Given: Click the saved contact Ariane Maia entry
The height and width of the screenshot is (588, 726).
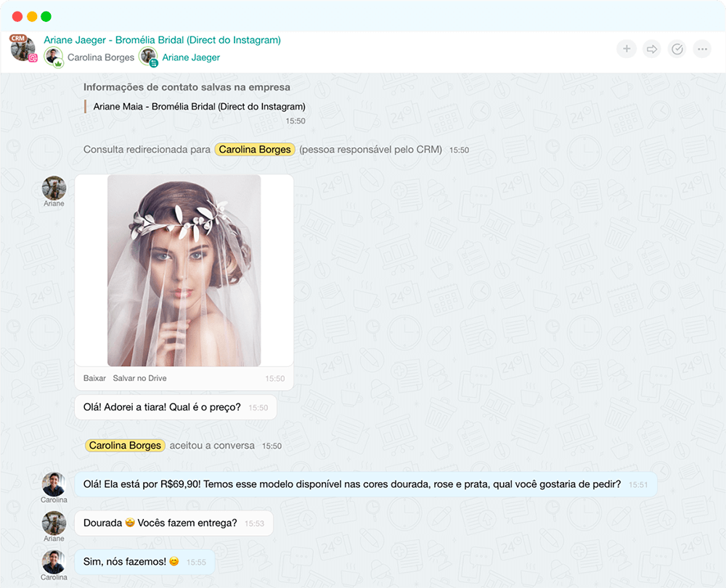Looking at the screenshot, I should point(199,107).
